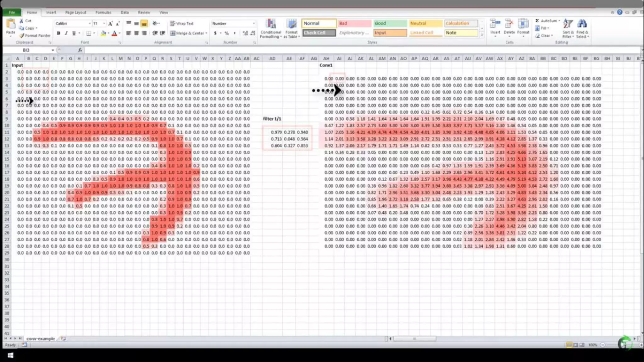Click the Format Painter brush icon
The width and height of the screenshot is (644, 362).
coord(22,36)
